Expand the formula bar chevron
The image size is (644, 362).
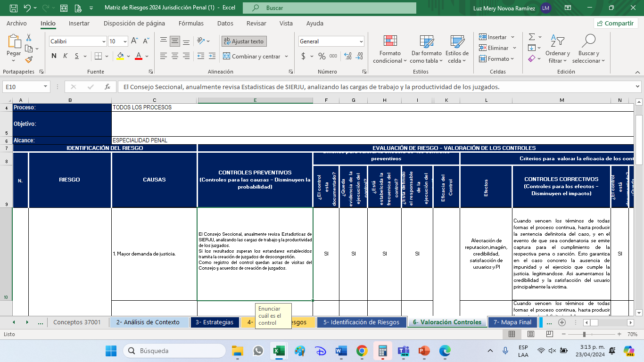click(x=637, y=87)
